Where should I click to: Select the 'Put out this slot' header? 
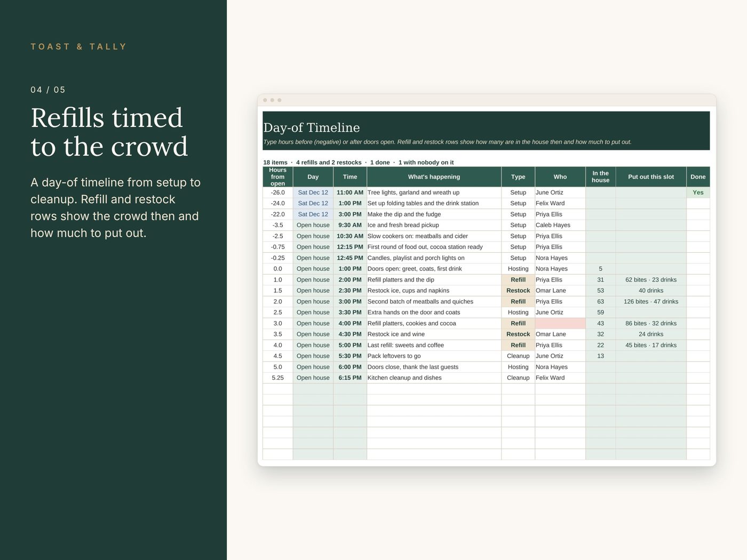click(x=651, y=177)
